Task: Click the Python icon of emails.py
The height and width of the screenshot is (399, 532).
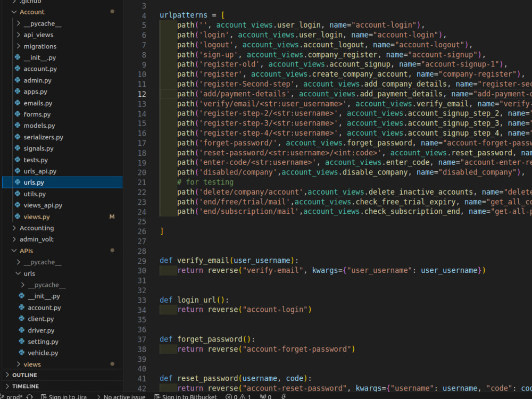Action: coord(18,103)
